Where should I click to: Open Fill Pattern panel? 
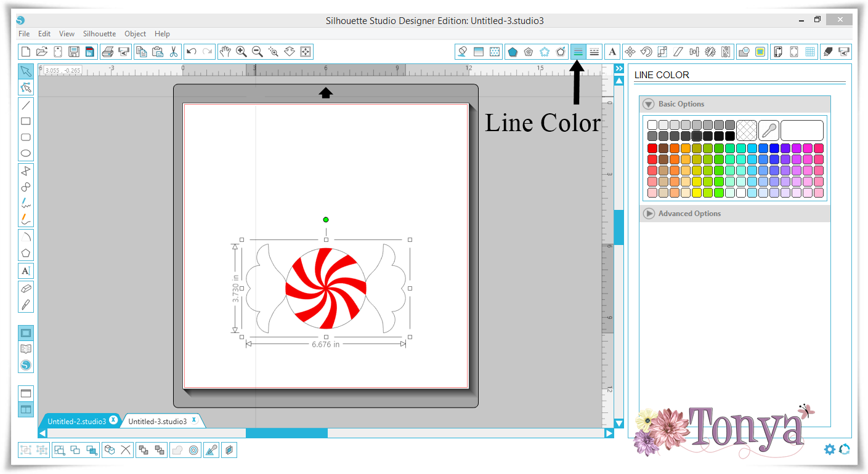click(494, 52)
